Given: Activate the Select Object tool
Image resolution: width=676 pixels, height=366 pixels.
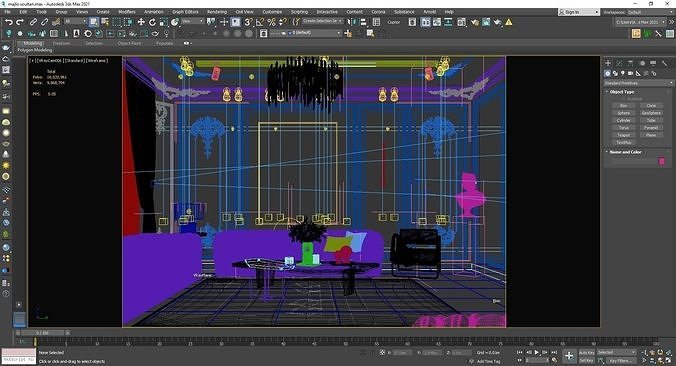Looking at the screenshot, I should (94, 22).
